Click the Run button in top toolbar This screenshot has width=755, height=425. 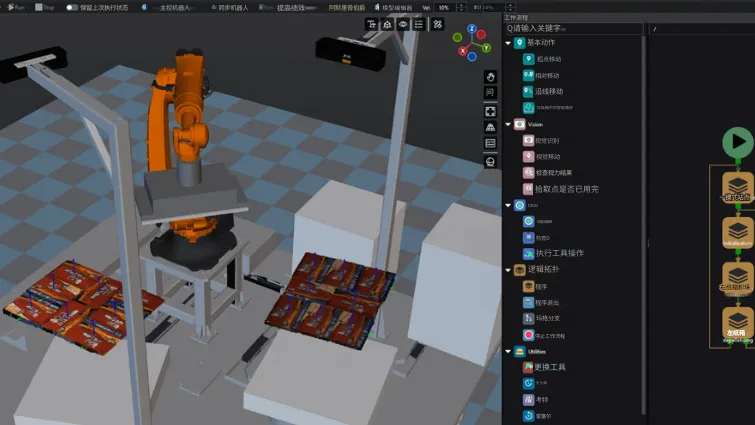16,7
